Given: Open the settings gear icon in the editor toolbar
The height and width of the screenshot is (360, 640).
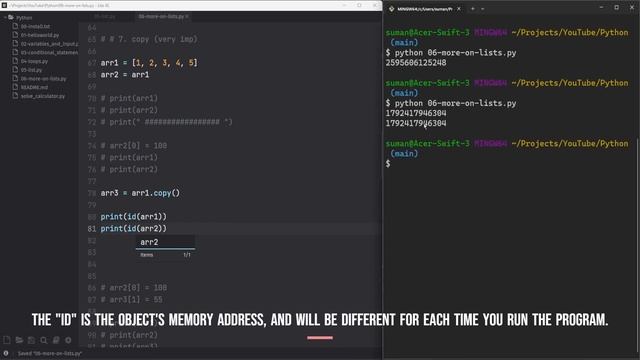Looking at the screenshot, I should pos(68,340).
